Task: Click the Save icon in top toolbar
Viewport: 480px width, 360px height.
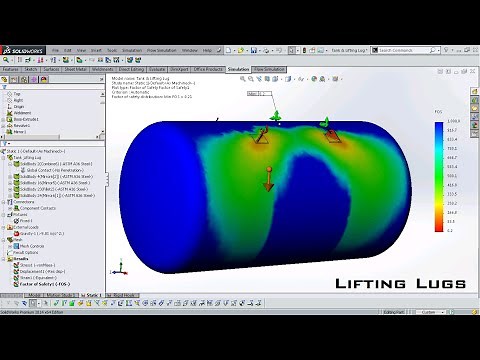Action: [254, 50]
